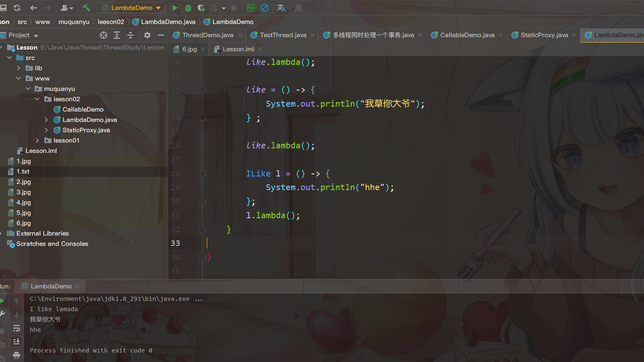Open the LambdaDemo run configuration dropdown
Viewport: 644px width, 362px height.
click(x=131, y=8)
